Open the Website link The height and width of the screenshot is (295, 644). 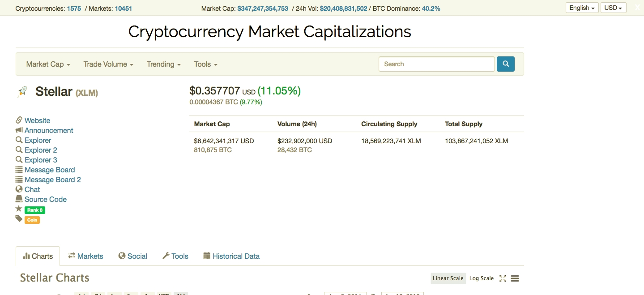(x=37, y=120)
